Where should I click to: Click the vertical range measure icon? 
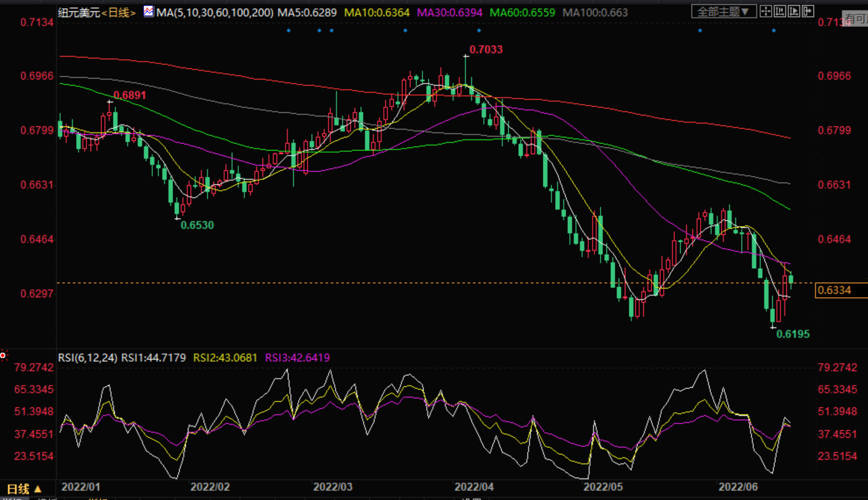tap(780, 11)
